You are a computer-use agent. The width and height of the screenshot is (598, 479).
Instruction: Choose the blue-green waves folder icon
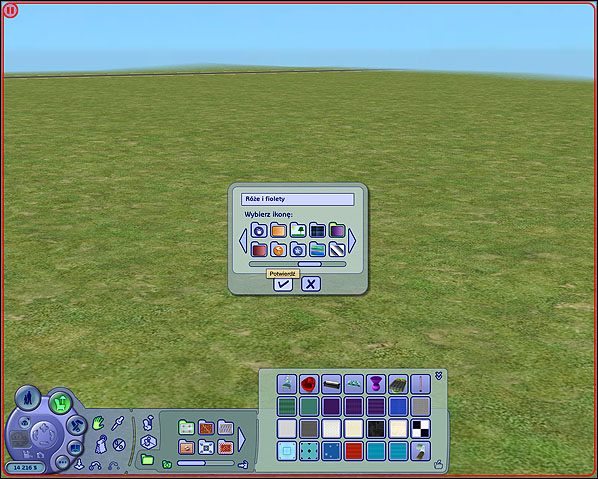318,249
